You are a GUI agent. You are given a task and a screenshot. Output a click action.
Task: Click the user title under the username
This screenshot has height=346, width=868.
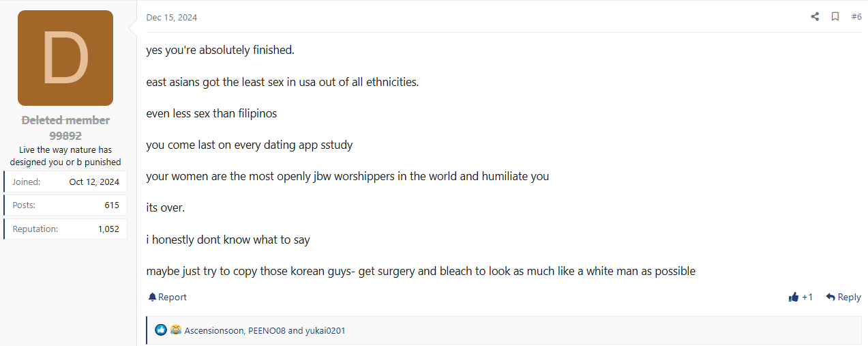[x=65, y=156]
